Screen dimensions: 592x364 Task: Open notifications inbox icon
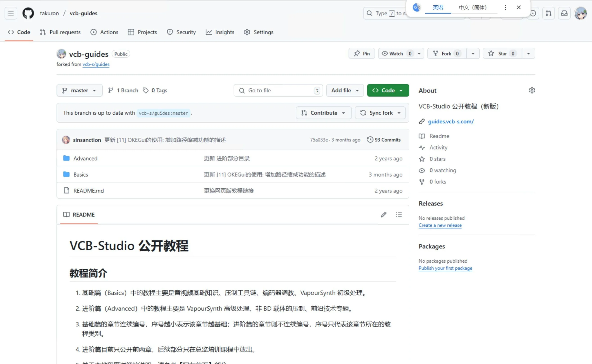564,13
